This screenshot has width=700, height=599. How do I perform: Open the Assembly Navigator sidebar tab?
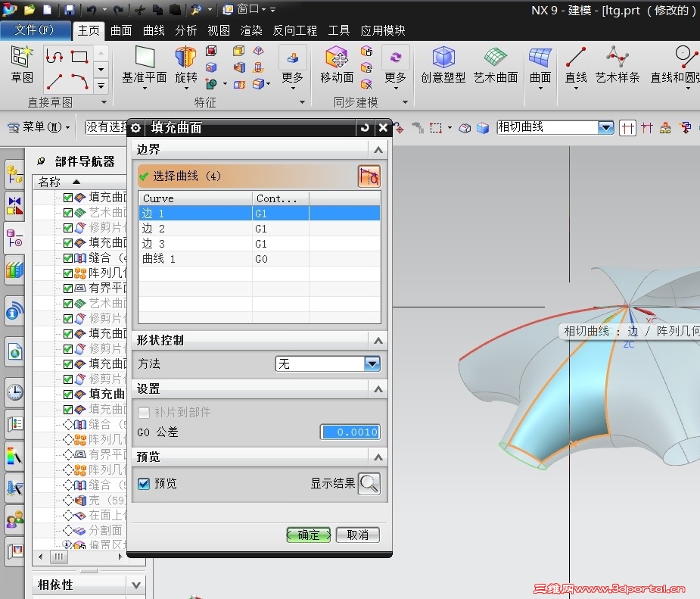14,173
